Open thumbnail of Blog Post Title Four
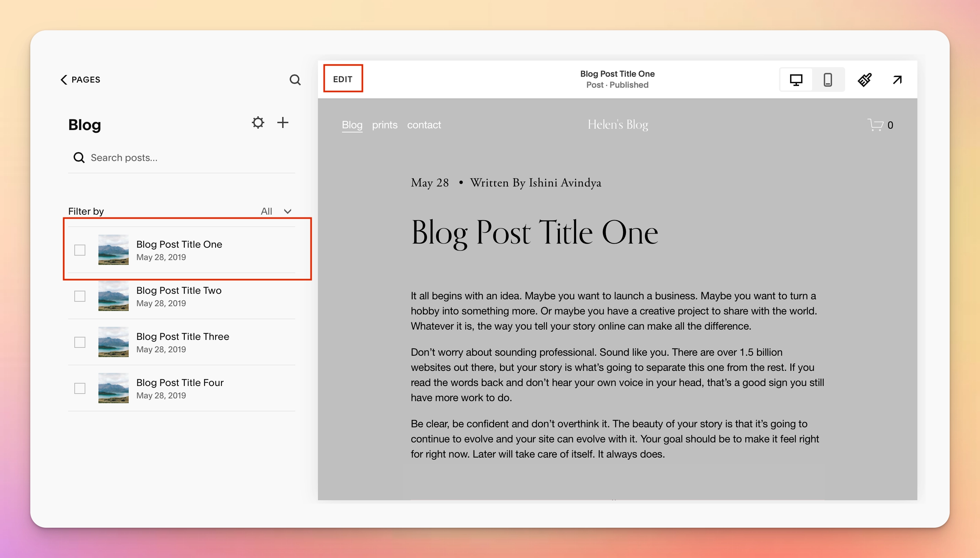Screen dimensions: 980x558 tap(114, 388)
